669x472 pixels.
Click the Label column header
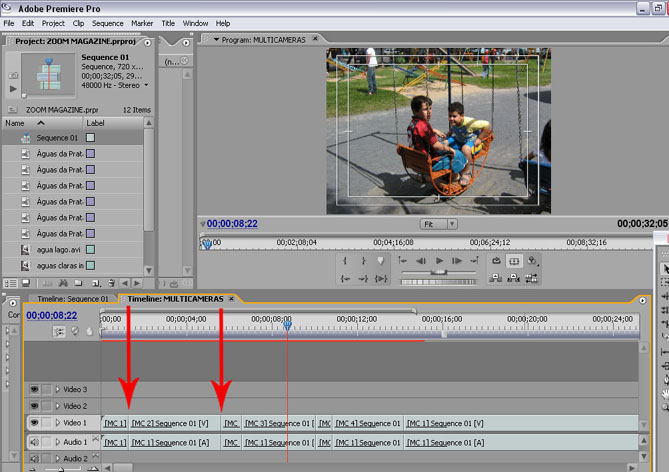[x=95, y=123]
